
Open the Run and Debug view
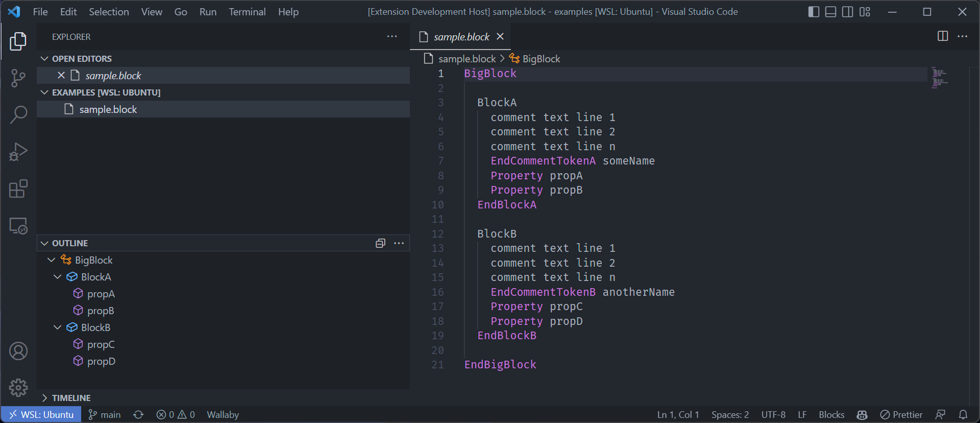click(x=18, y=152)
